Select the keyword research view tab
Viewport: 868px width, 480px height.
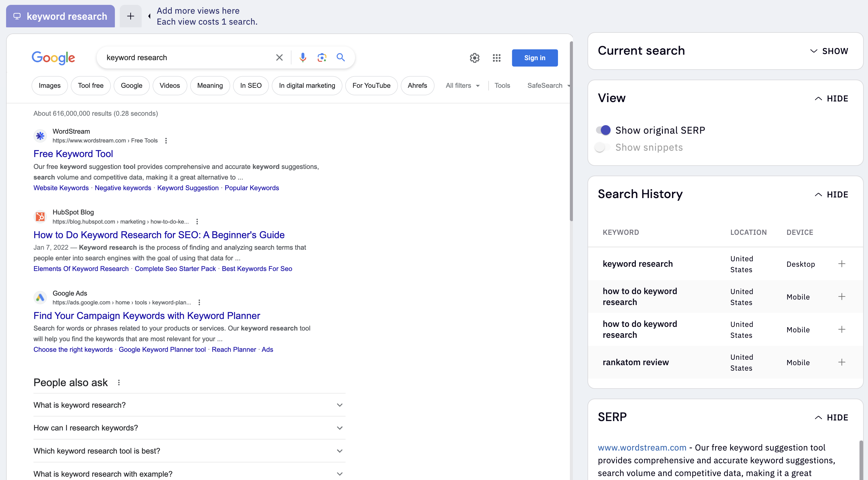[60, 16]
